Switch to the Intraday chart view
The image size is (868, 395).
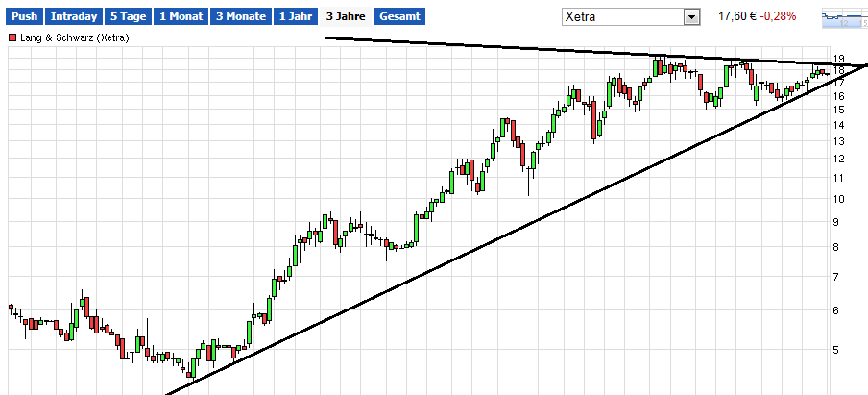[73, 17]
